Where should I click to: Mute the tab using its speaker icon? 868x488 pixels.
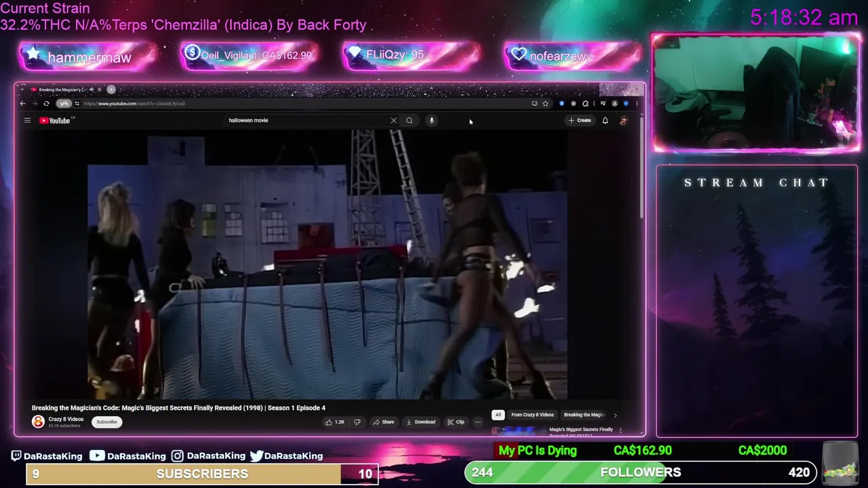92,89
